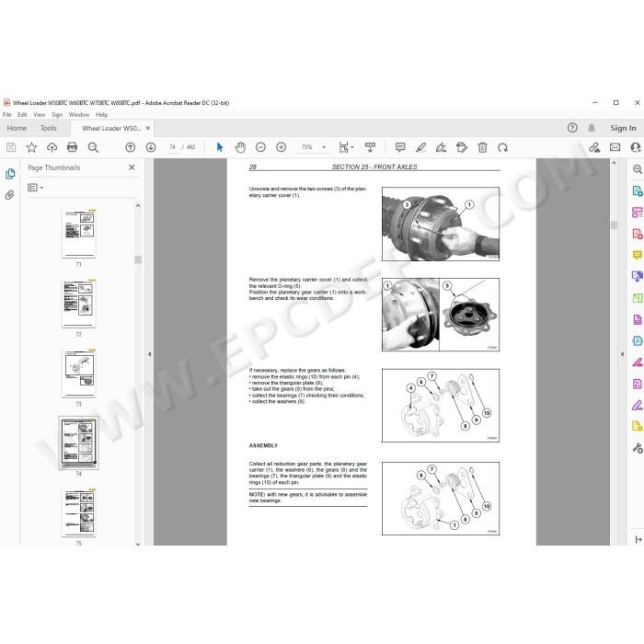Open the Attachments paperclip panel
The height and width of the screenshot is (644, 644).
click(10, 194)
